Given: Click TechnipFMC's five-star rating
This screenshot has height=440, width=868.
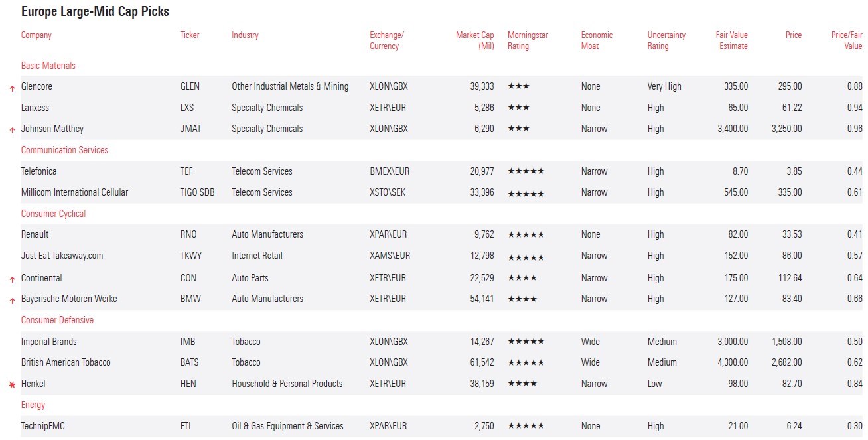Looking at the screenshot, I should pos(526,426).
